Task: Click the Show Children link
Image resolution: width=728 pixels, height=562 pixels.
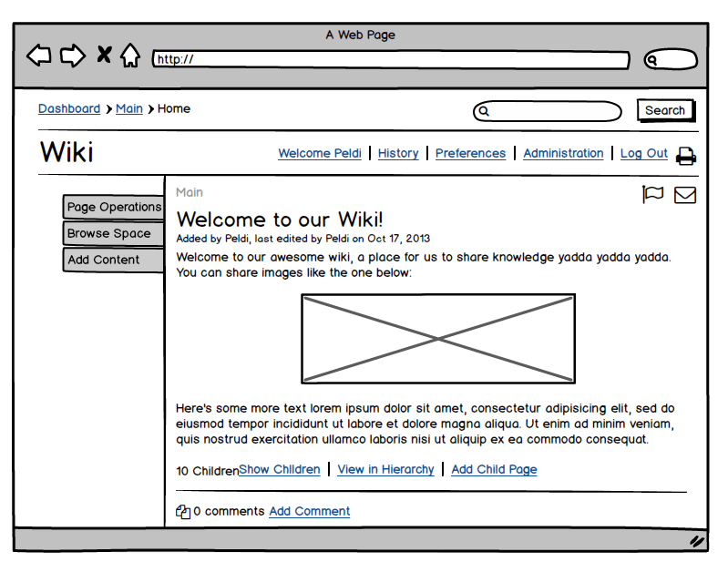Action: coord(280,470)
